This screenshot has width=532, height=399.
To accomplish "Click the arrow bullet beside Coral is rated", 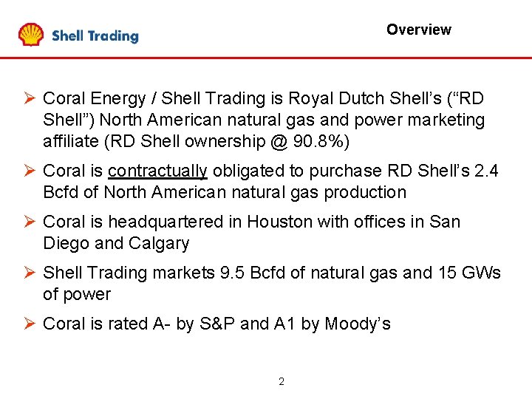I will tap(30, 324).
